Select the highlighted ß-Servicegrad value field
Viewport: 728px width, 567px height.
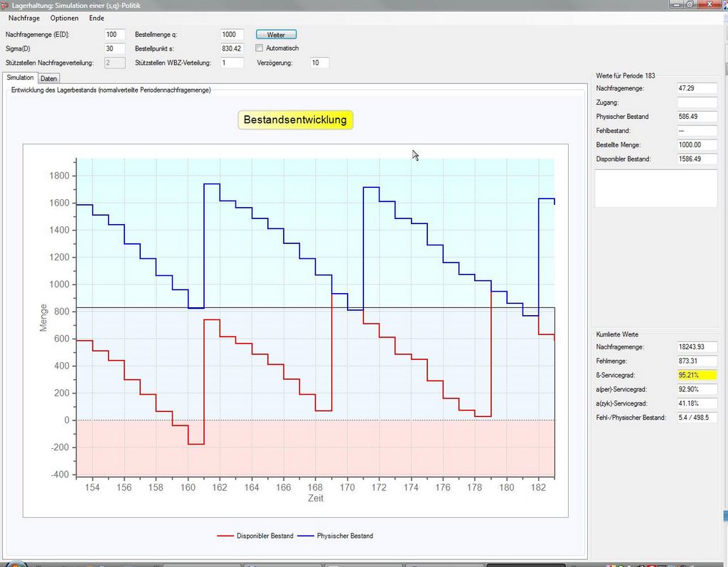(698, 375)
